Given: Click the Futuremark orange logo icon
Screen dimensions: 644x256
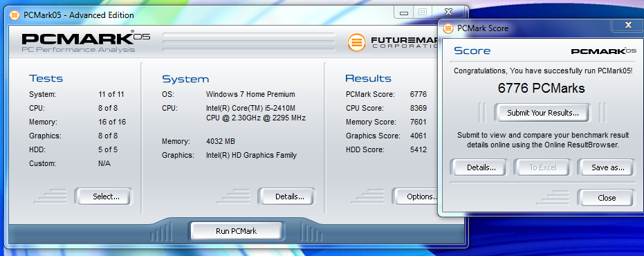Looking at the screenshot, I should coord(356,42).
